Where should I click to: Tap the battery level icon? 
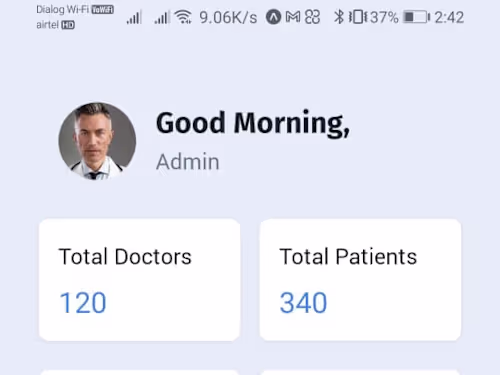(x=416, y=17)
